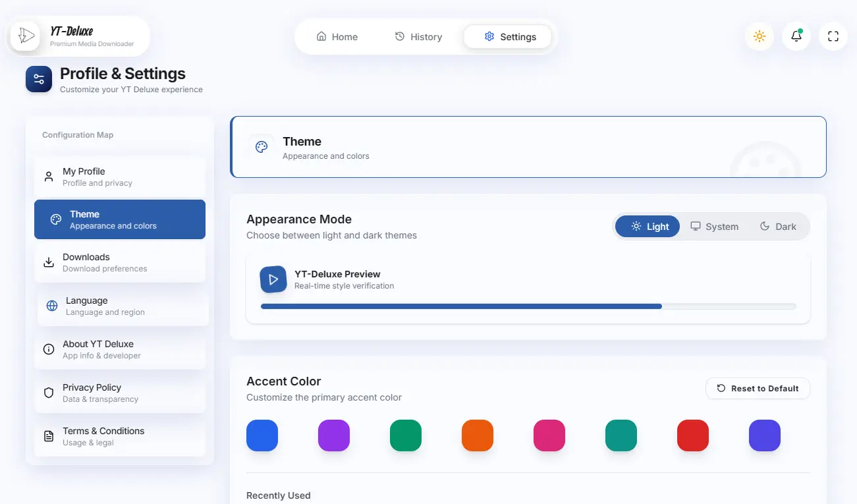Open Terms & Conditions section
The height and width of the screenshot is (504, 857).
(120, 436)
